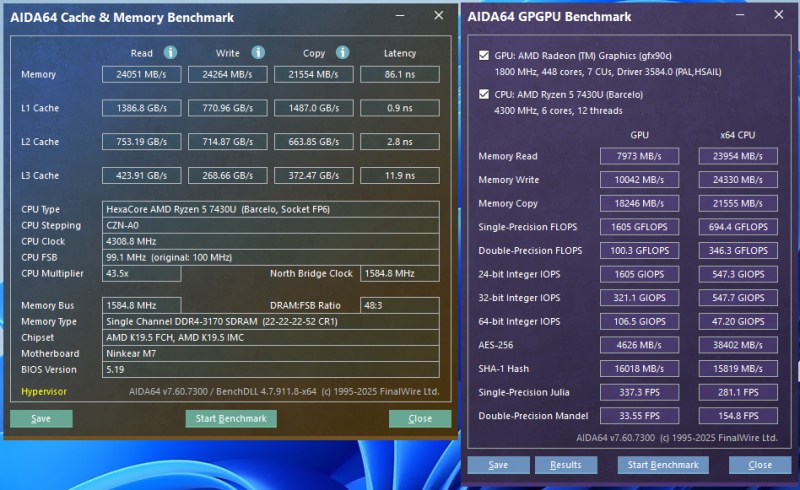Close the GPGPU Benchmark window via X
The height and width of the screenshot is (490, 800).
click(x=779, y=15)
